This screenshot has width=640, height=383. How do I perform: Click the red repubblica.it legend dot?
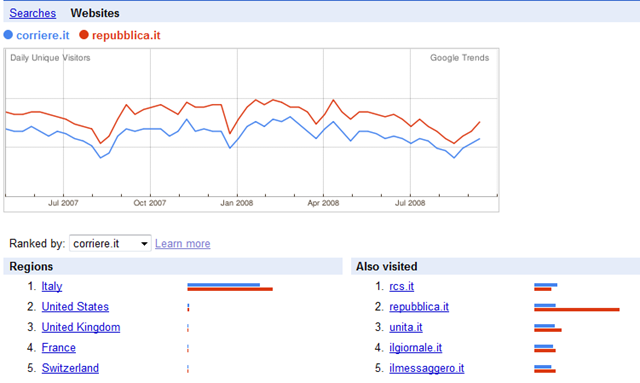click(x=84, y=35)
